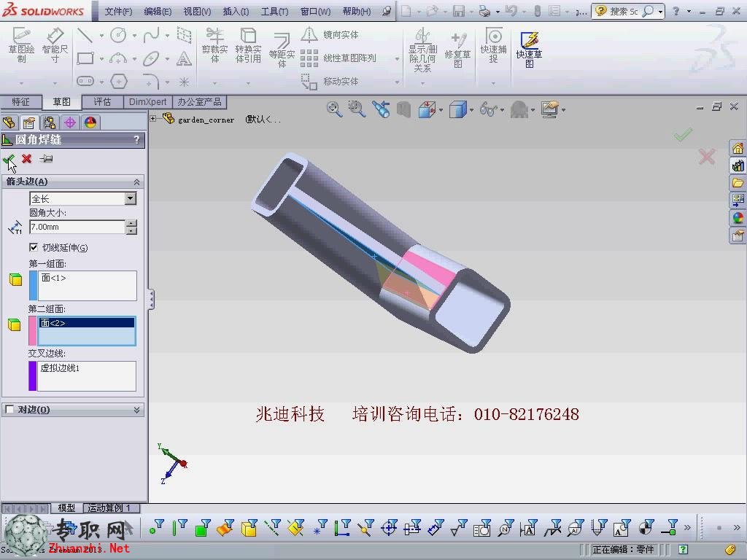Select the Ellipse sketch tool
Image resolution: width=747 pixels, height=560 pixels.
pyautogui.click(x=151, y=58)
